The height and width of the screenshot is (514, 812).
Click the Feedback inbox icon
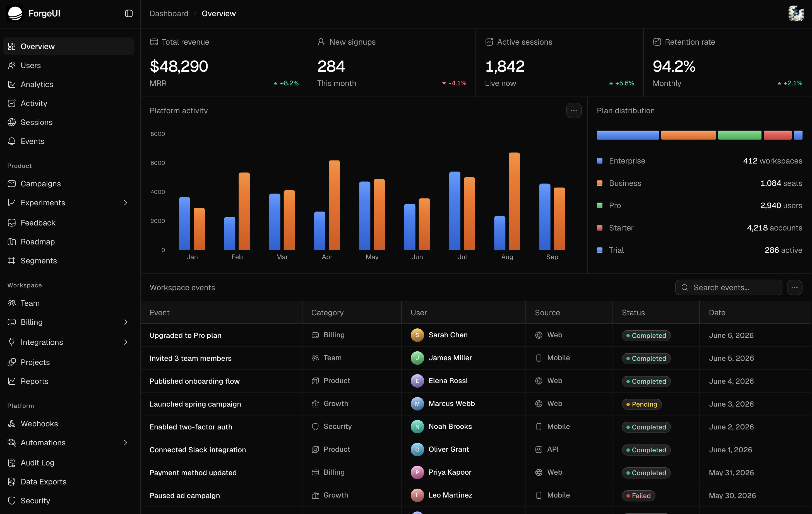pyautogui.click(x=12, y=223)
